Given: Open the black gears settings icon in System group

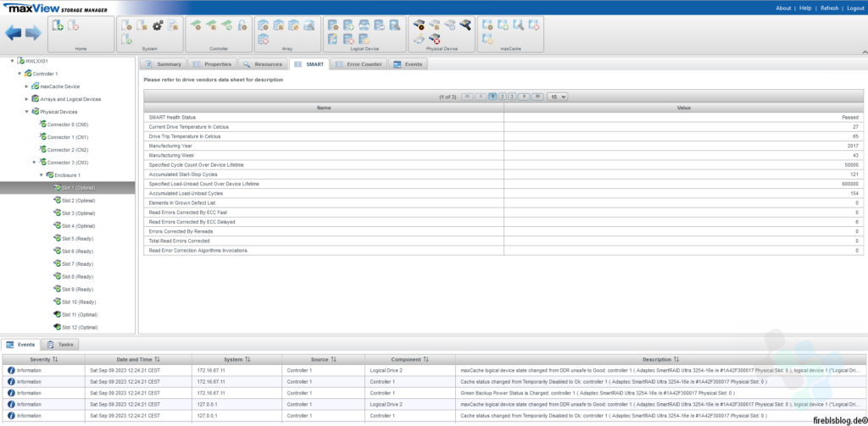Looking at the screenshot, I should pos(157,25).
